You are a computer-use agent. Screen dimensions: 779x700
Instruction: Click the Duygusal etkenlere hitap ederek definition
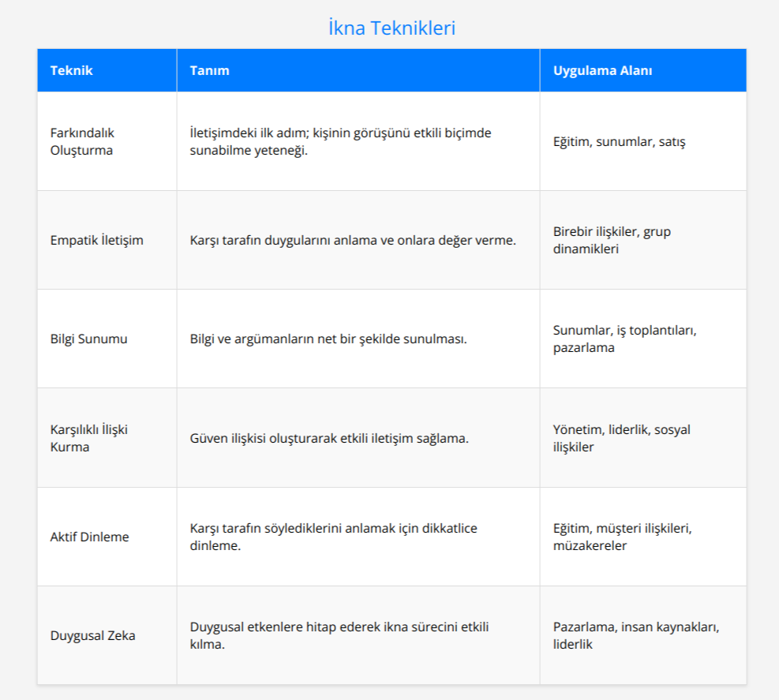point(339,635)
